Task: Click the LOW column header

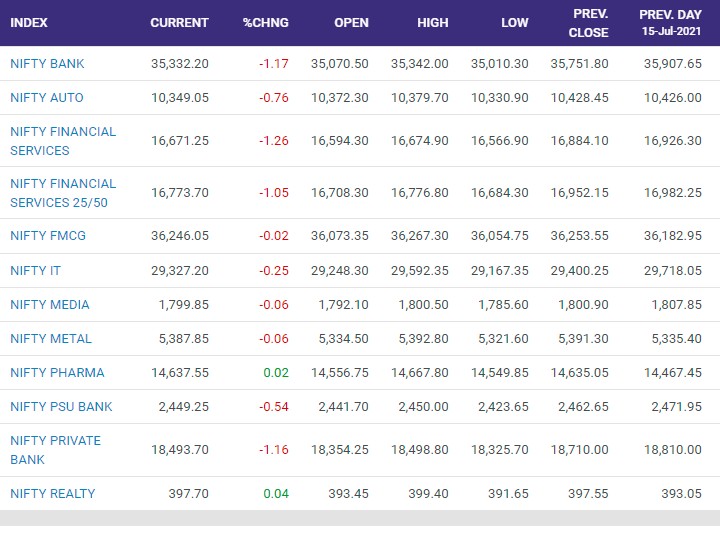Action: 515,22
